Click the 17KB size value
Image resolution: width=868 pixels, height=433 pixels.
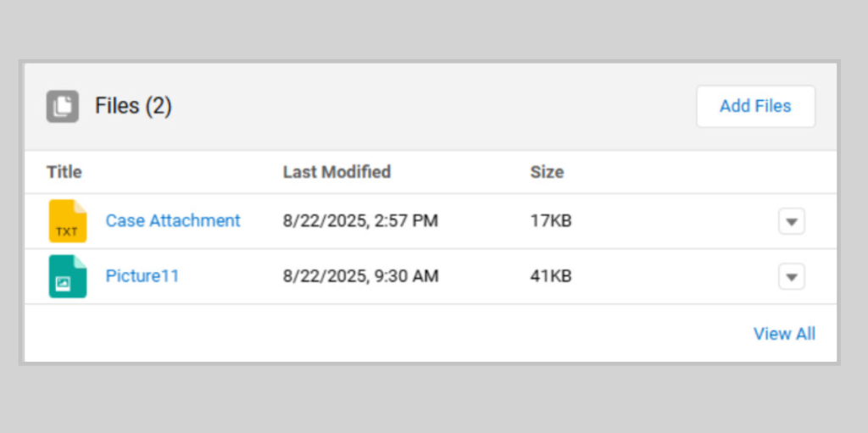point(551,221)
